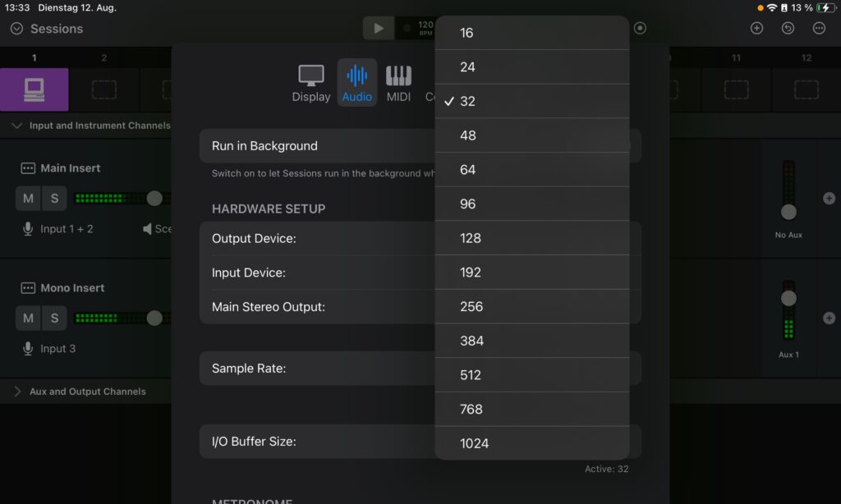Expand the Aux and Output Channels section

[x=18, y=392]
